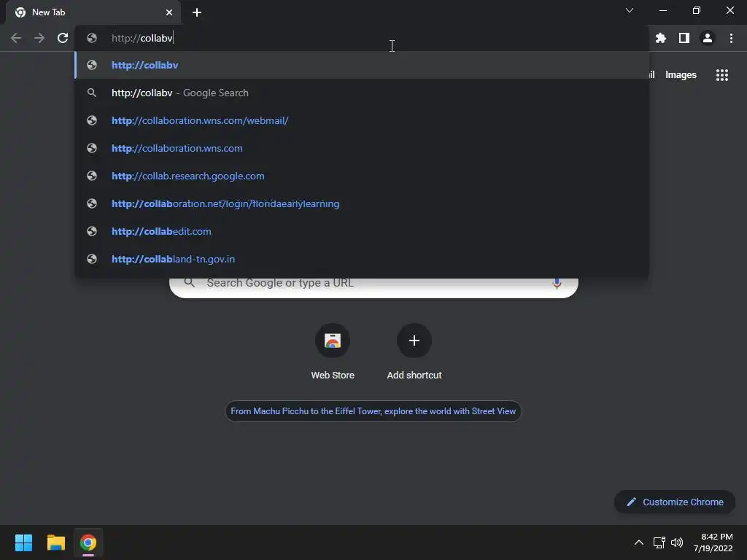Launch File Explorer from the taskbar
Viewport: 747px width, 560px height.
coord(55,542)
